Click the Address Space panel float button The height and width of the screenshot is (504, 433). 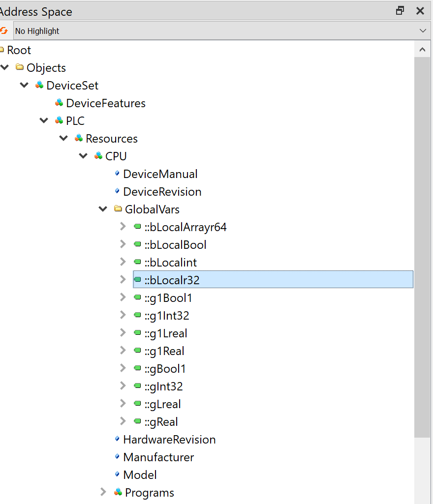[400, 11]
